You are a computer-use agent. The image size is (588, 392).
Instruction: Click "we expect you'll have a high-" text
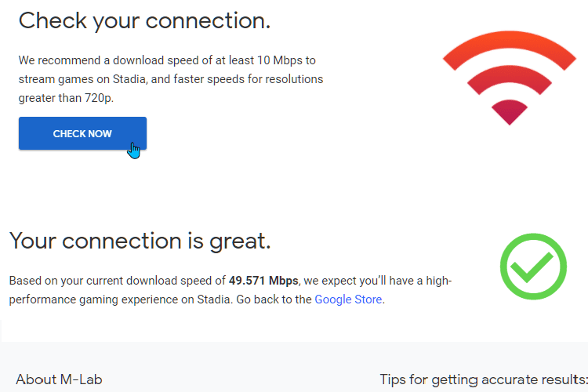pos(378,281)
